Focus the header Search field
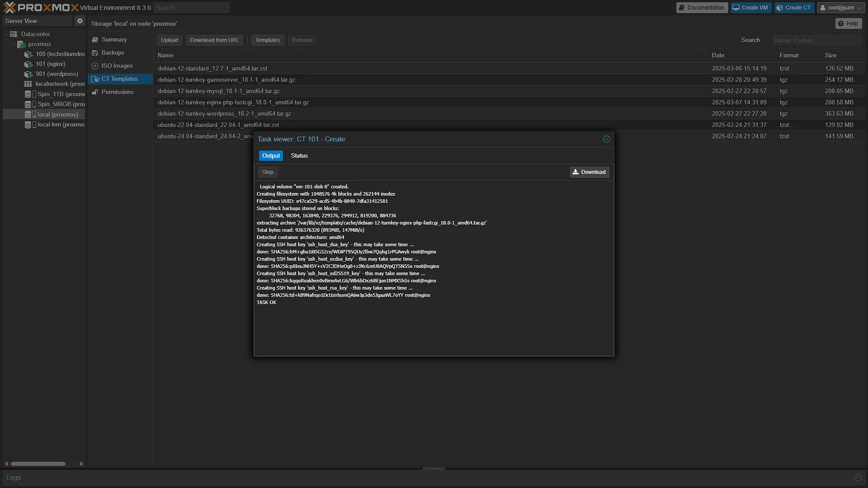868x488 pixels. [x=191, y=8]
